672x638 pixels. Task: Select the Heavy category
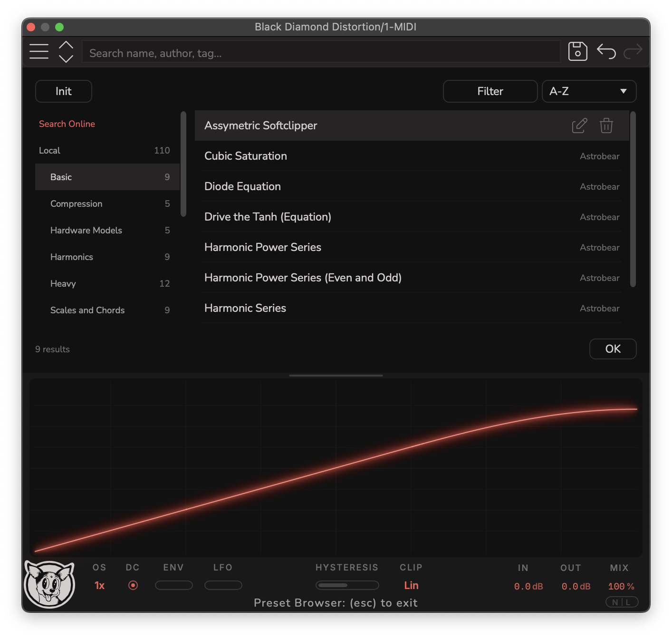tap(107, 283)
